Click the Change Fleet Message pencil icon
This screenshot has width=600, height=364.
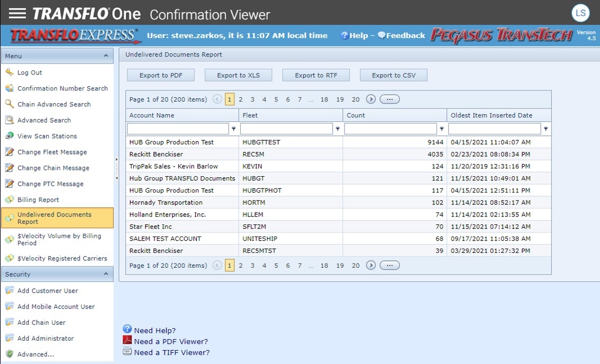pos(10,152)
